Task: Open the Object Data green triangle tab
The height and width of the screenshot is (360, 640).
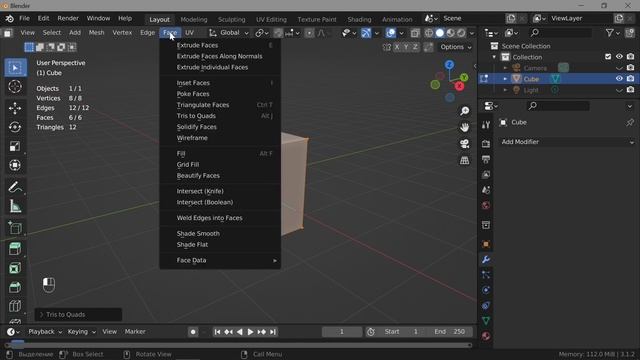Action: pos(486,321)
